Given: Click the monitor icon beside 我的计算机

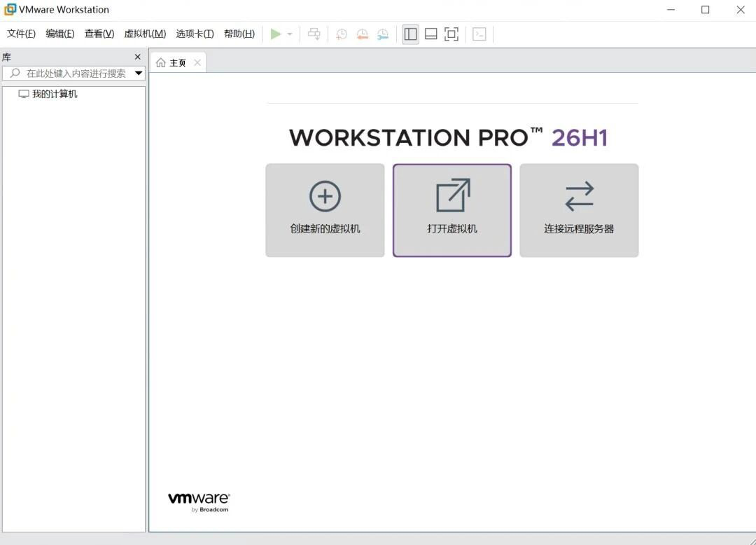Looking at the screenshot, I should pos(24,94).
